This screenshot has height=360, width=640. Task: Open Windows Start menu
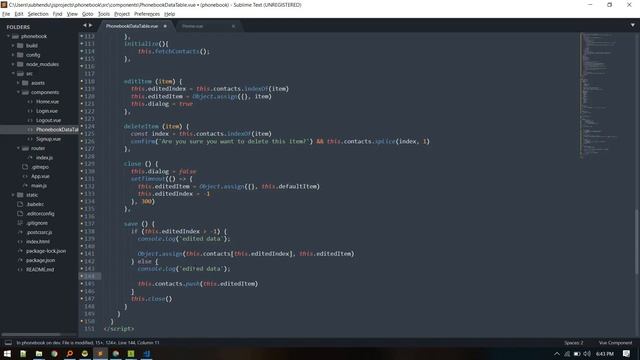pos(7,353)
